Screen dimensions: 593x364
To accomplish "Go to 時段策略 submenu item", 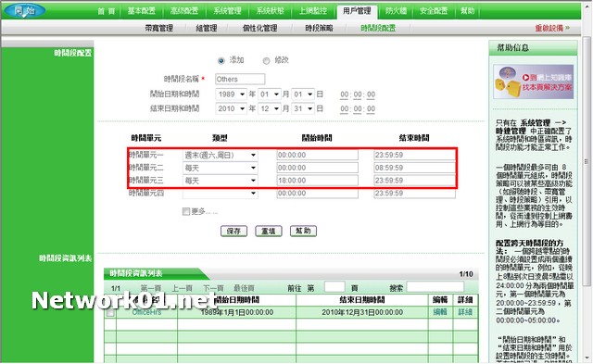I will pos(319,28).
